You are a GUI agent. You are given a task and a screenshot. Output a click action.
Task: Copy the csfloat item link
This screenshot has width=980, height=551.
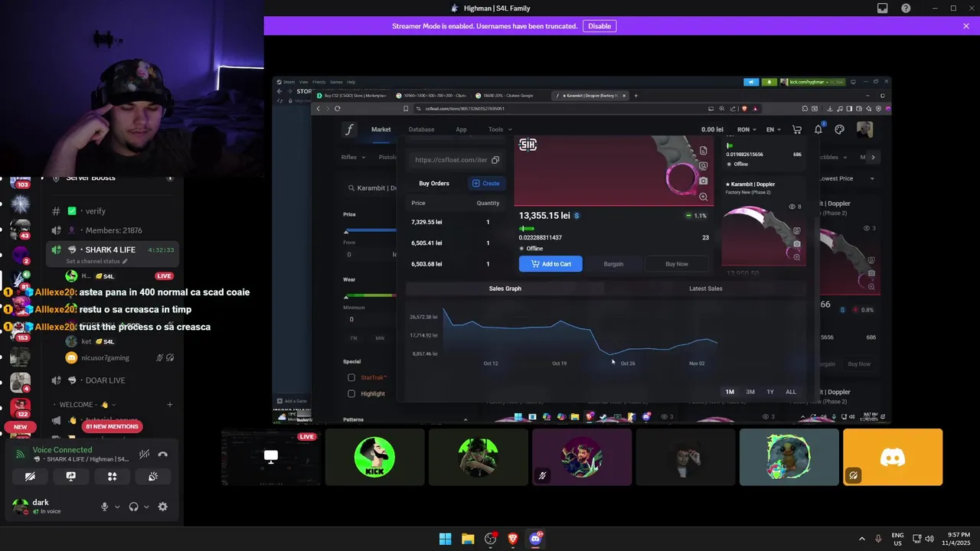(x=495, y=160)
